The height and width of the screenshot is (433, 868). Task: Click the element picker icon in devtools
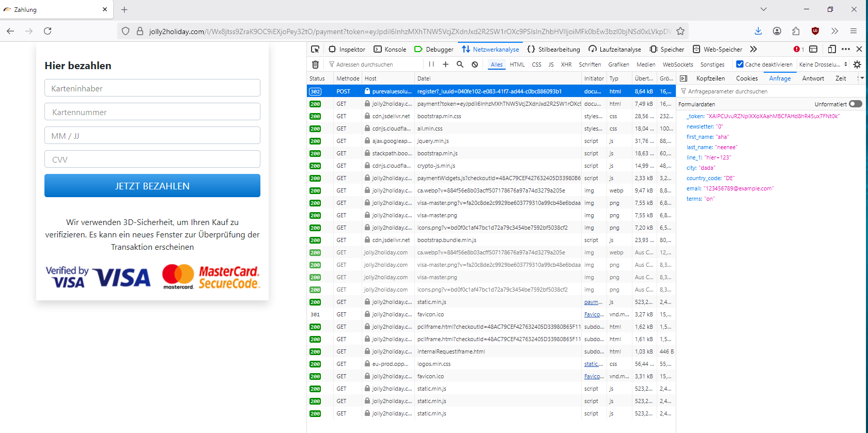[x=315, y=49]
